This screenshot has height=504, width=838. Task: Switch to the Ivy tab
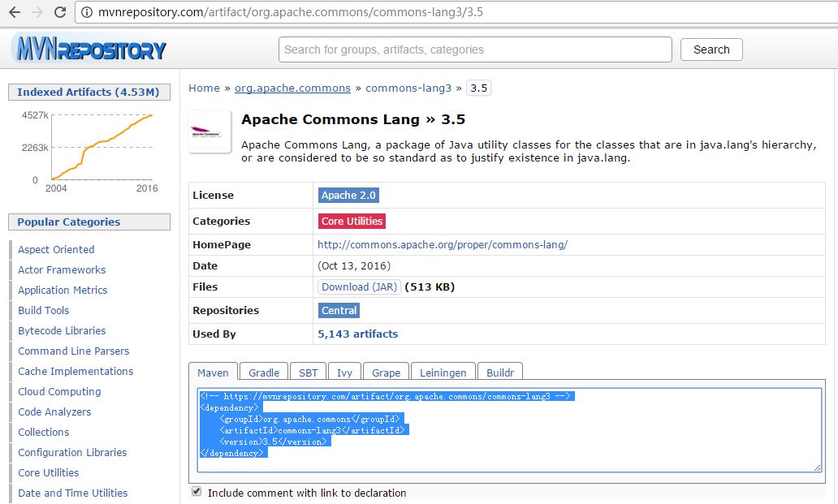tap(345, 373)
